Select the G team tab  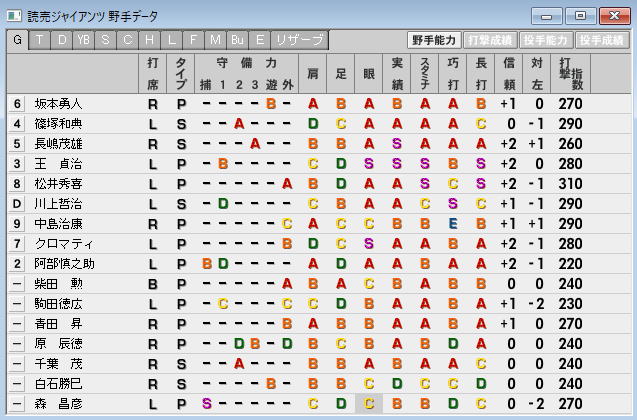[17, 40]
